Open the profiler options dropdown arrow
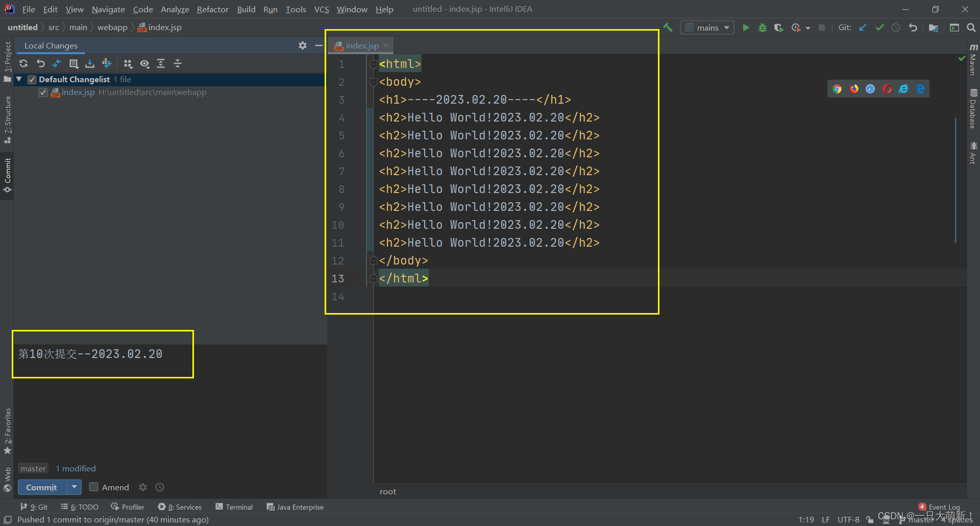 [x=808, y=28]
